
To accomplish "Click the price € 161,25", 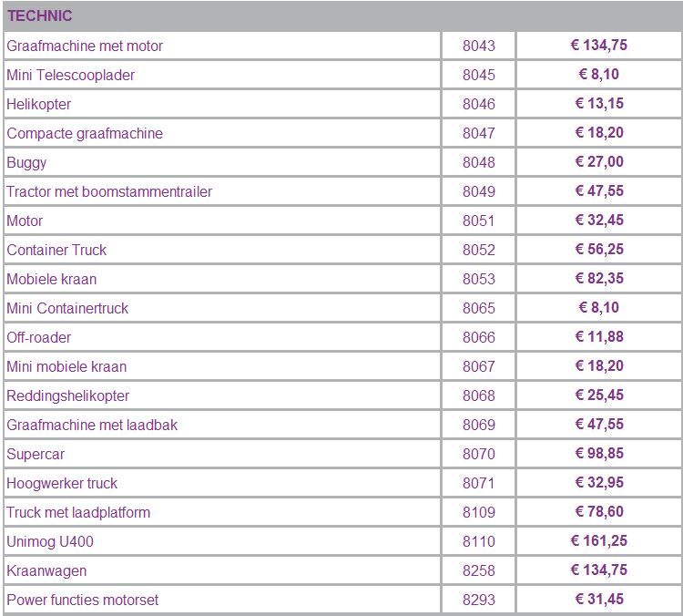I will tap(599, 542).
